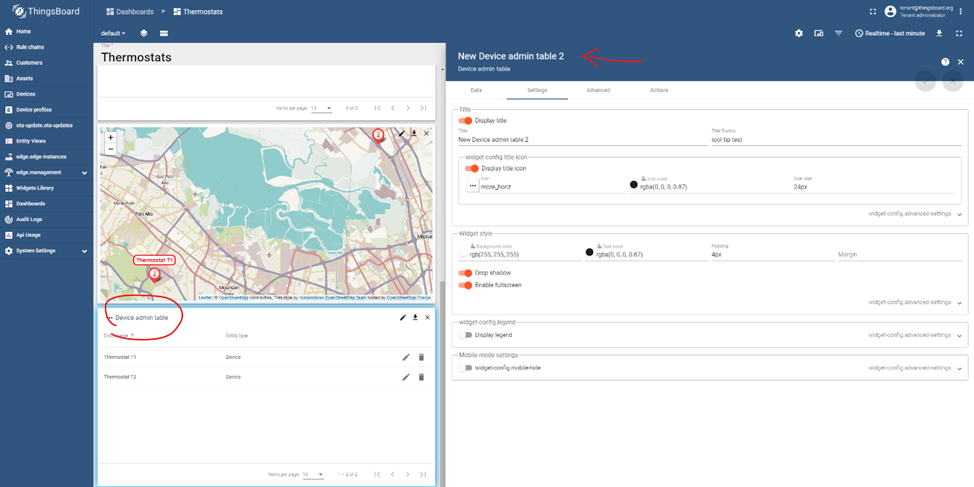Enable the mobile-hide switch
974x487 pixels.
coord(465,368)
